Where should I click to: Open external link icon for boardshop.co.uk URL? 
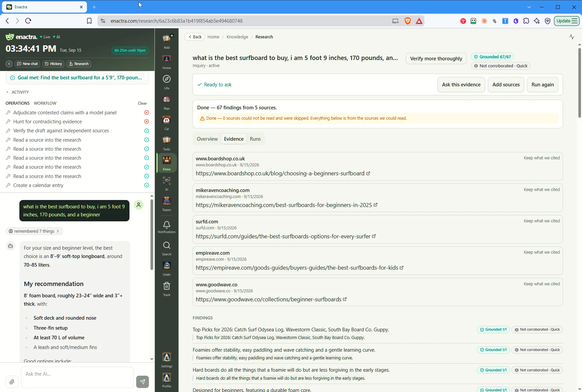tap(368, 173)
